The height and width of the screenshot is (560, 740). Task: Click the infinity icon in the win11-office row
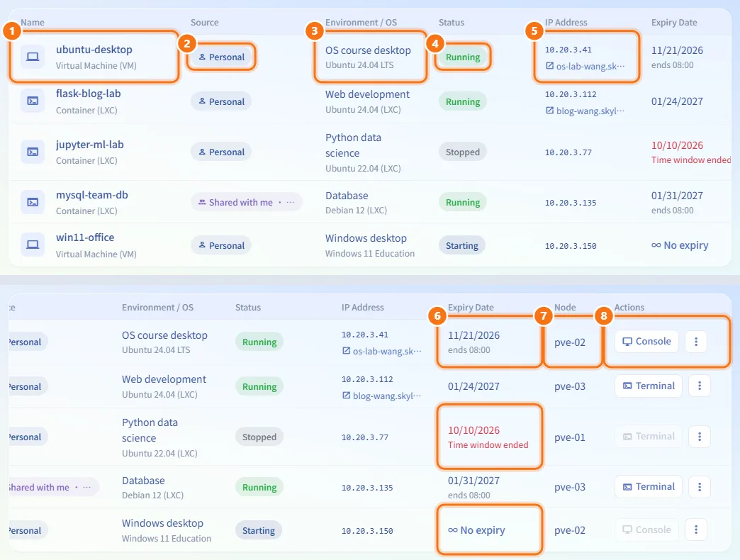(656, 245)
